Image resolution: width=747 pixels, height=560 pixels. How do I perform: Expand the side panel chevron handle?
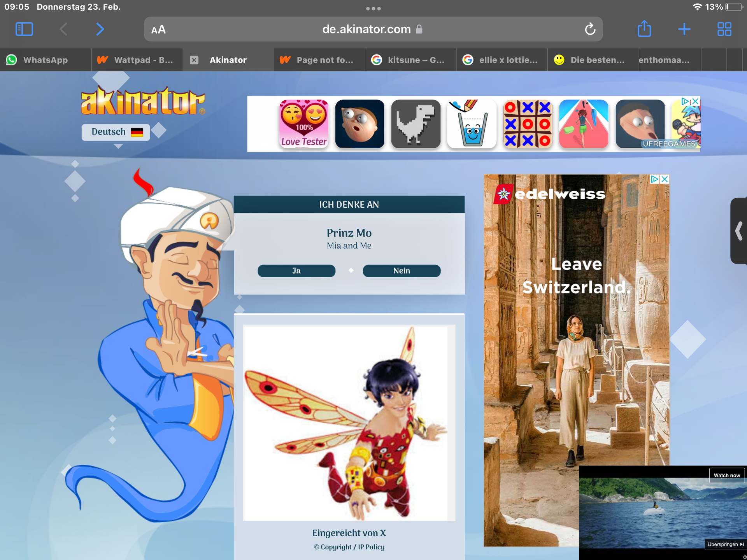[x=738, y=231]
